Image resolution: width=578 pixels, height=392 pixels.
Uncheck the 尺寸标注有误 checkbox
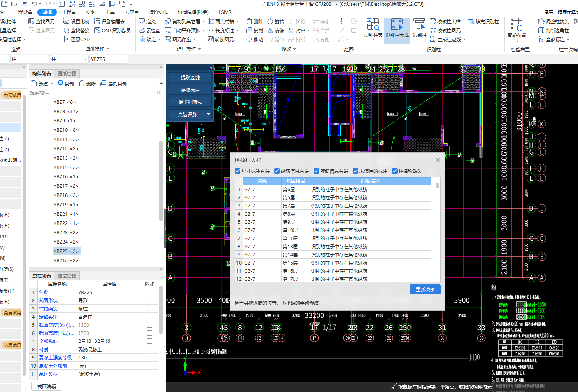[x=238, y=171]
